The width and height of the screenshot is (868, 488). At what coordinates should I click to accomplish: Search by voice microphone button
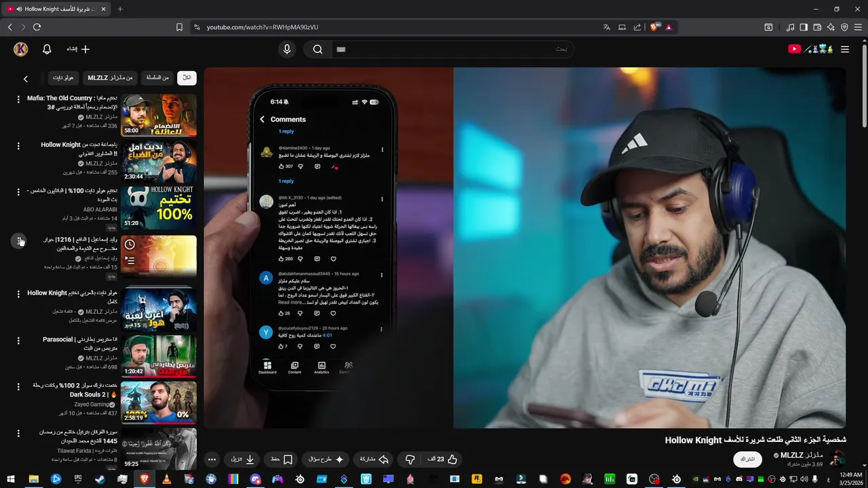287,49
